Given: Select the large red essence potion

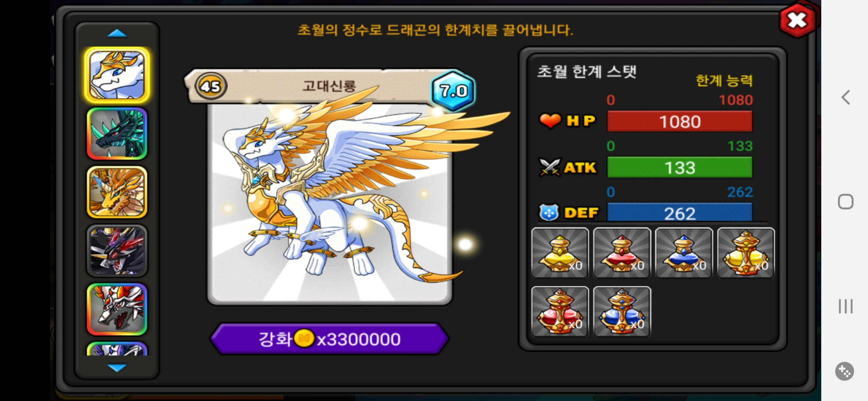Looking at the screenshot, I should pyautogui.click(x=560, y=312).
